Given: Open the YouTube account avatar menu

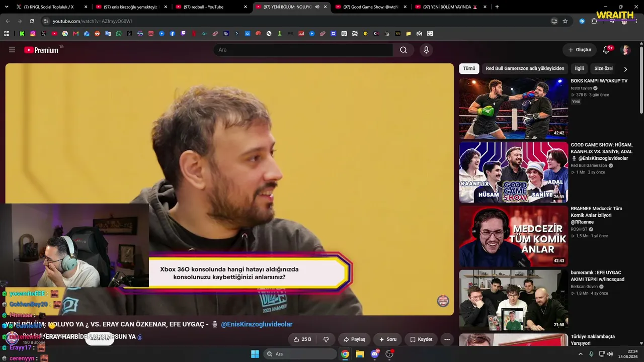Looking at the screenshot, I should click(x=626, y=50).
